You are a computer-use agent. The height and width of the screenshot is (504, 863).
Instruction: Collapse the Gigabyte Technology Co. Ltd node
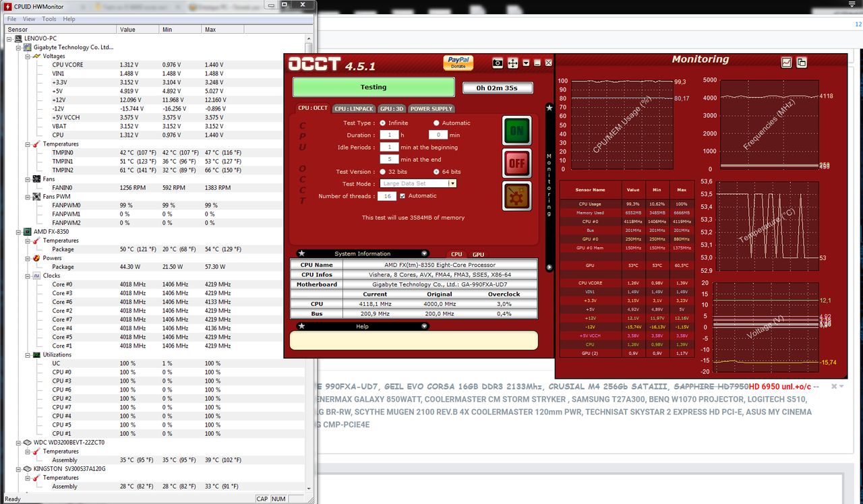[x=18, y=48]
